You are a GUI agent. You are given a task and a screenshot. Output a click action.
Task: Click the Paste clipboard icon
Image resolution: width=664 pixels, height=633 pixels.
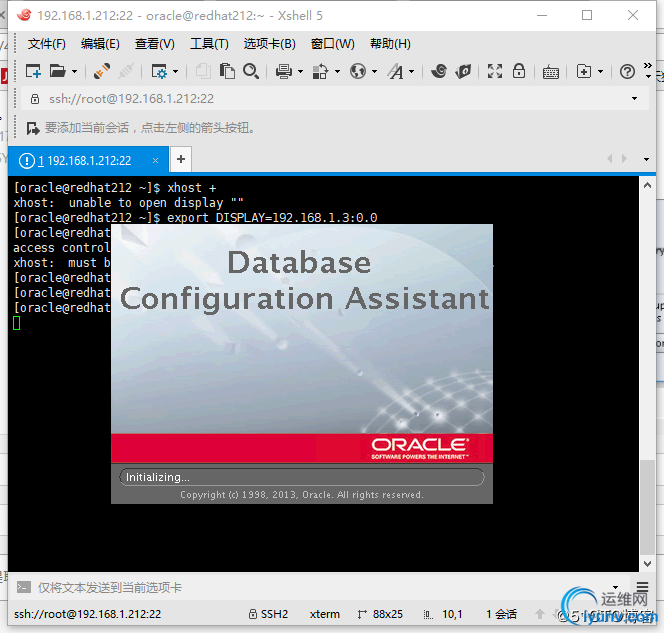[x=227, y=71]
